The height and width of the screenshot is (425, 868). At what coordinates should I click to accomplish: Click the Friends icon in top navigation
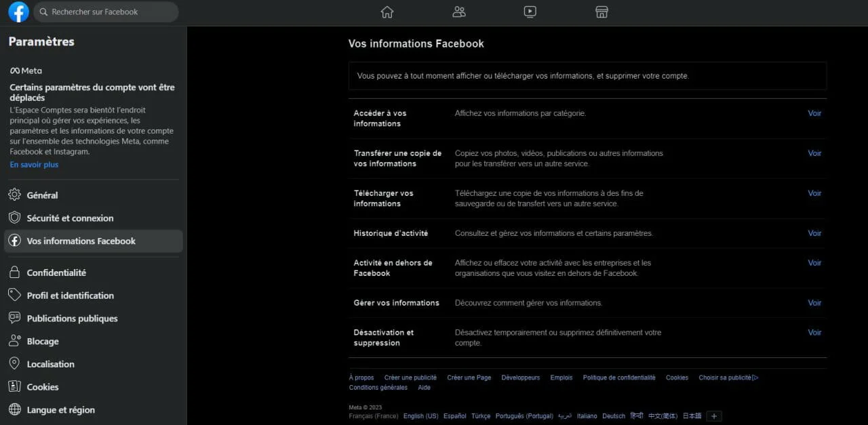coord(458,12)
